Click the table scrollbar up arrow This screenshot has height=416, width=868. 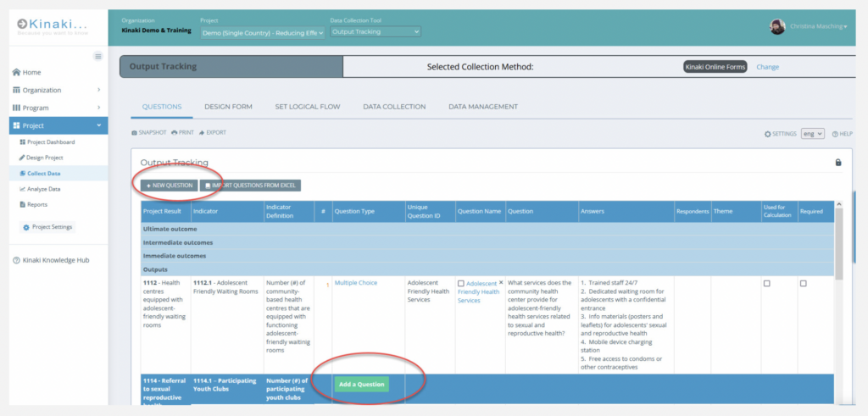[838, 205]
